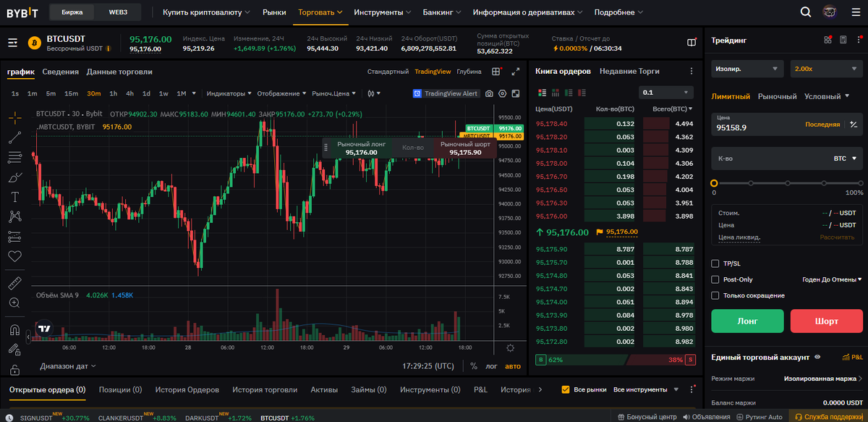The height and width of the screenshot is (422, 868).
Task: Enable the TP/SL checkbox
Action: [x=715, y=263]
